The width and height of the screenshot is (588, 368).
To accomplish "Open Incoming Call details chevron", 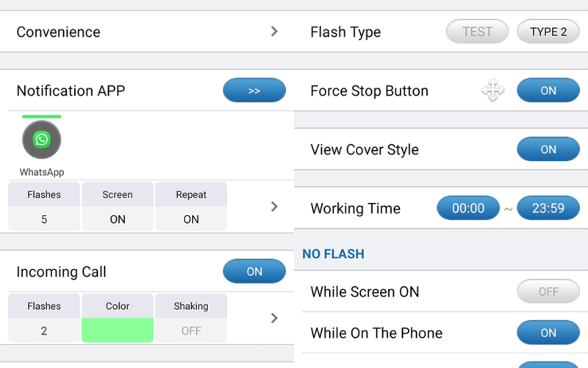I will tap(274, 318).
